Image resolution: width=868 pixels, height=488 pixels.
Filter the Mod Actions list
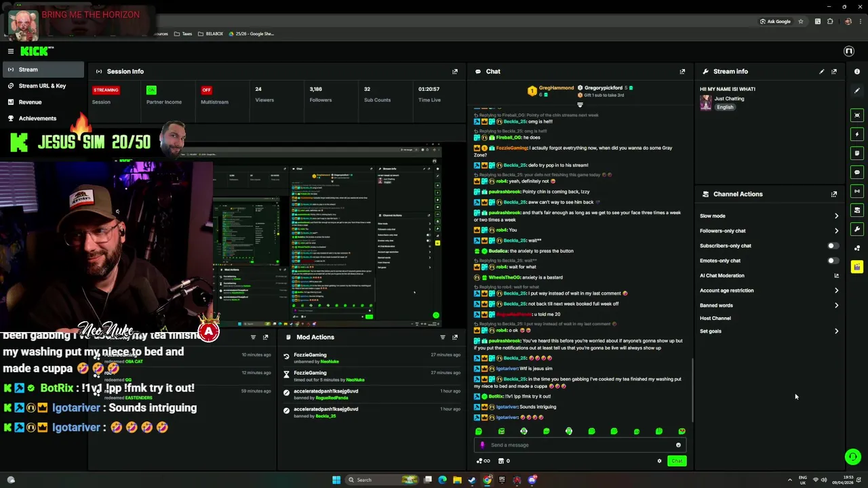443,337
